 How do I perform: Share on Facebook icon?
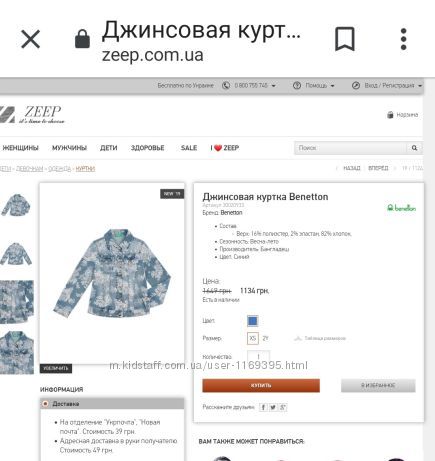(263, 407)
